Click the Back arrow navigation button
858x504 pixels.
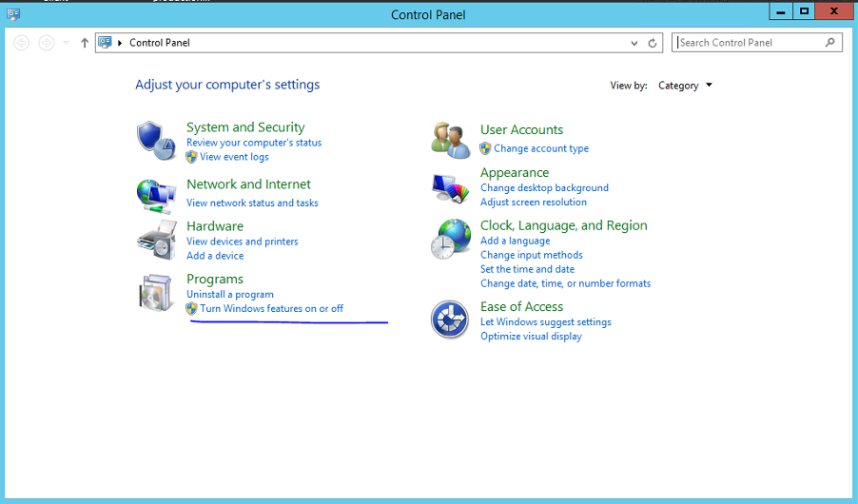21,43
